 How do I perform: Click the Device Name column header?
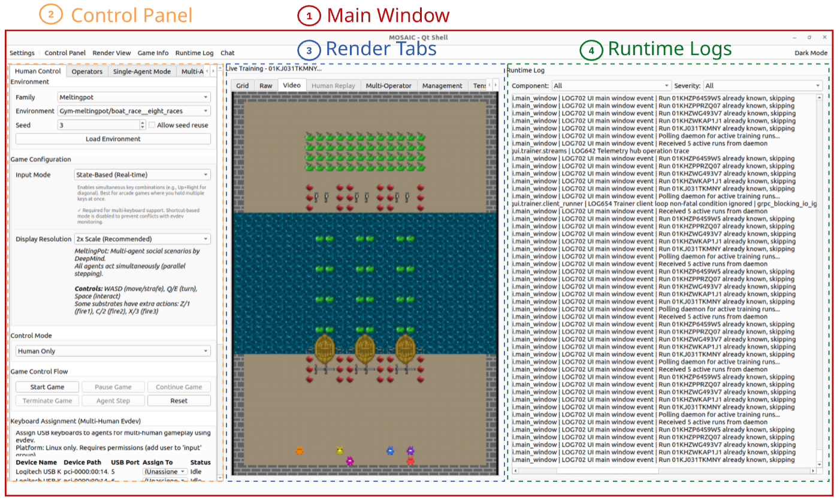37,462
